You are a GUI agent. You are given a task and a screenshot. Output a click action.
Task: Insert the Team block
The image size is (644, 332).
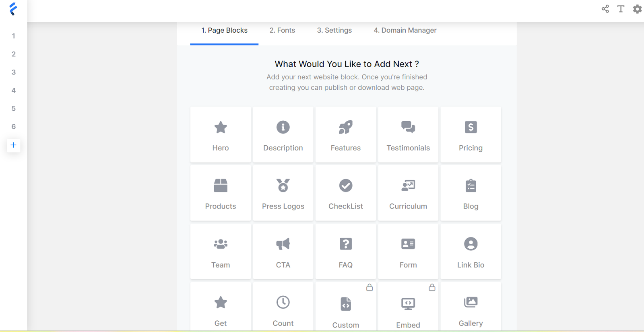[x=221, y=251]
